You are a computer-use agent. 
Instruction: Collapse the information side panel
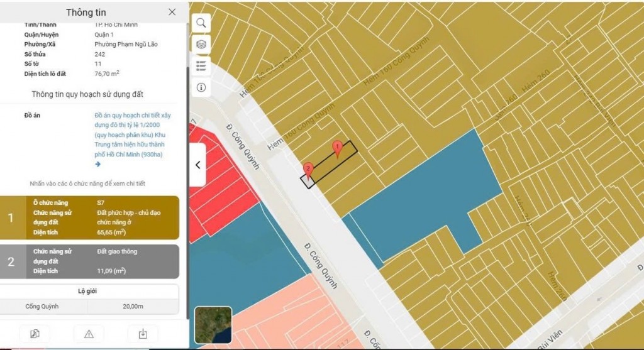pyautogui.click(x=197, y=165)
